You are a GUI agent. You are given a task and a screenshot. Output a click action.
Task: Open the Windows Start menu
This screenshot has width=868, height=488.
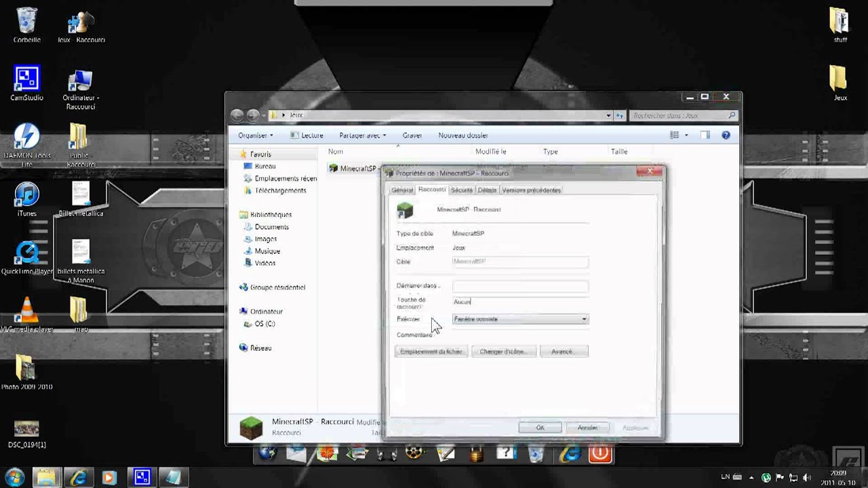[14, 477]
